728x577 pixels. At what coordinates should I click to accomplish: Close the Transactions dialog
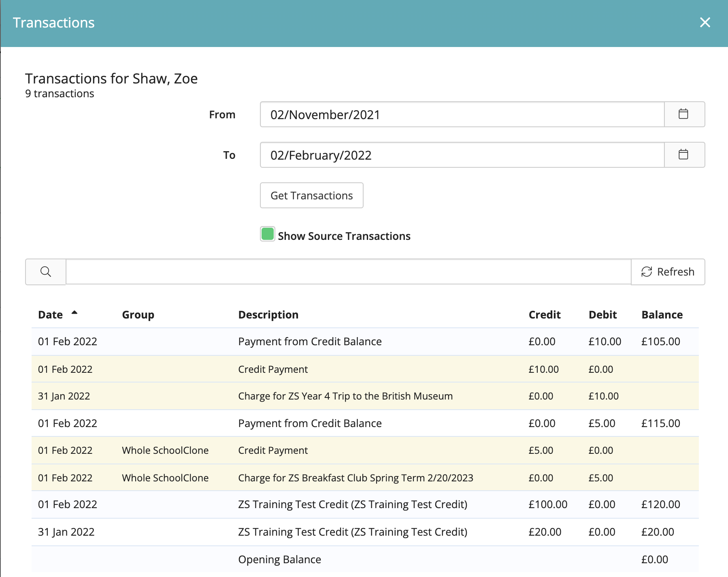(705, 23)
